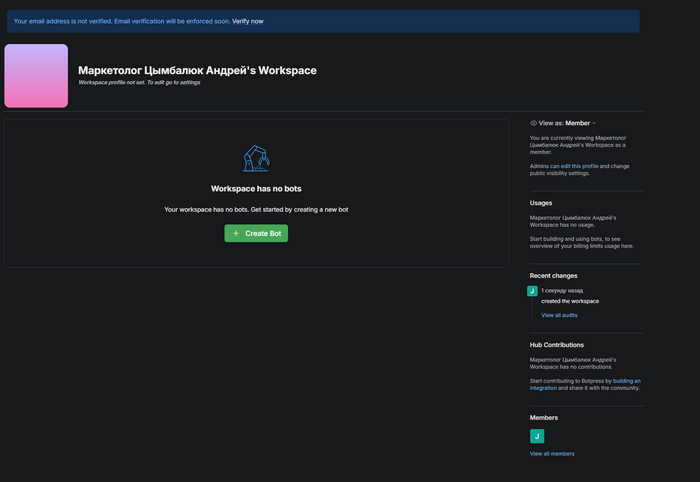Open the 'can edit this profile' link
The width and height of the screenshot is (700, 482).
[574, 165]
